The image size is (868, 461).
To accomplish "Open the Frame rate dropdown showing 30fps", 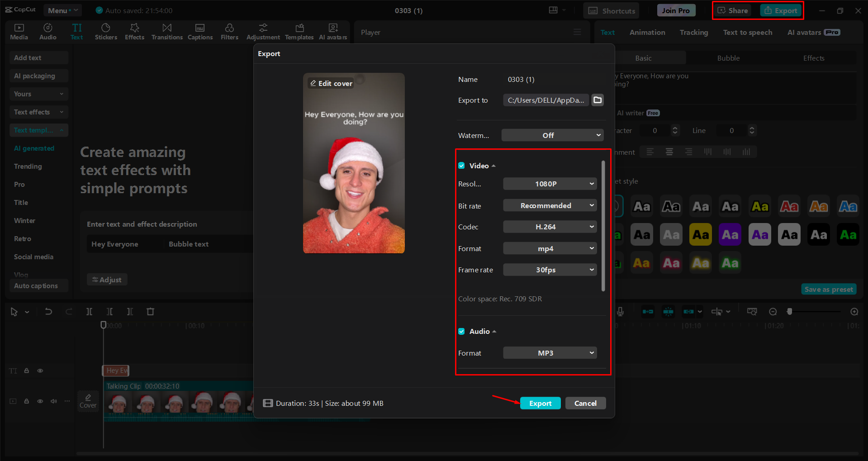I will pos(550,270).
